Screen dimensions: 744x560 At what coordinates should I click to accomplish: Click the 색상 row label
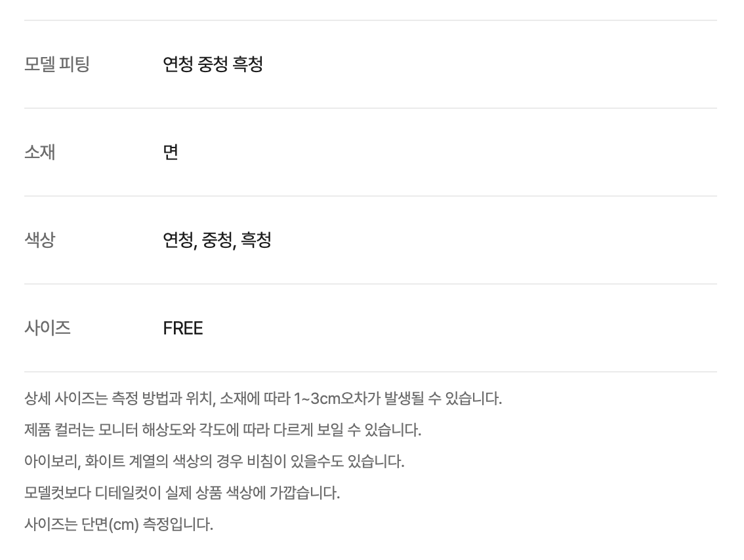point(40,240)
